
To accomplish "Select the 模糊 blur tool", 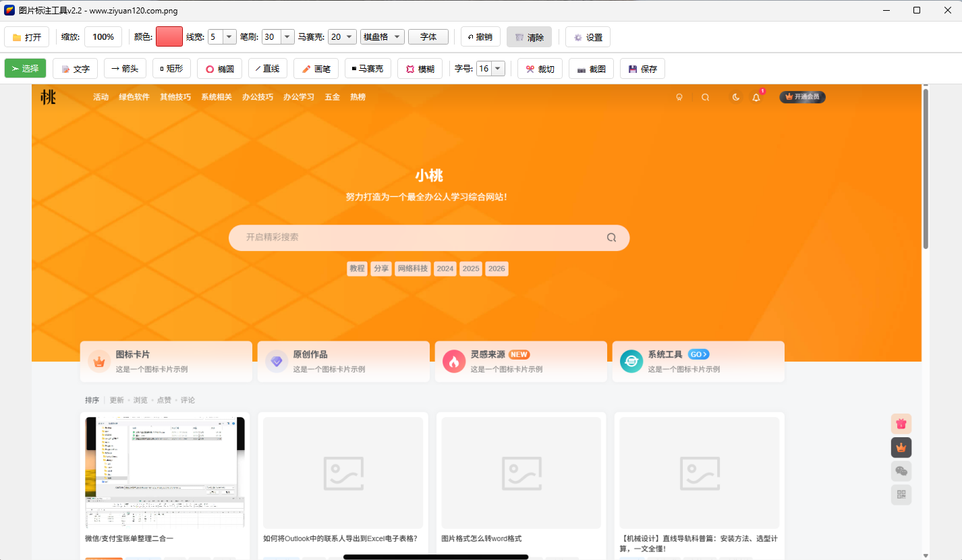I will tap(420, 68).
